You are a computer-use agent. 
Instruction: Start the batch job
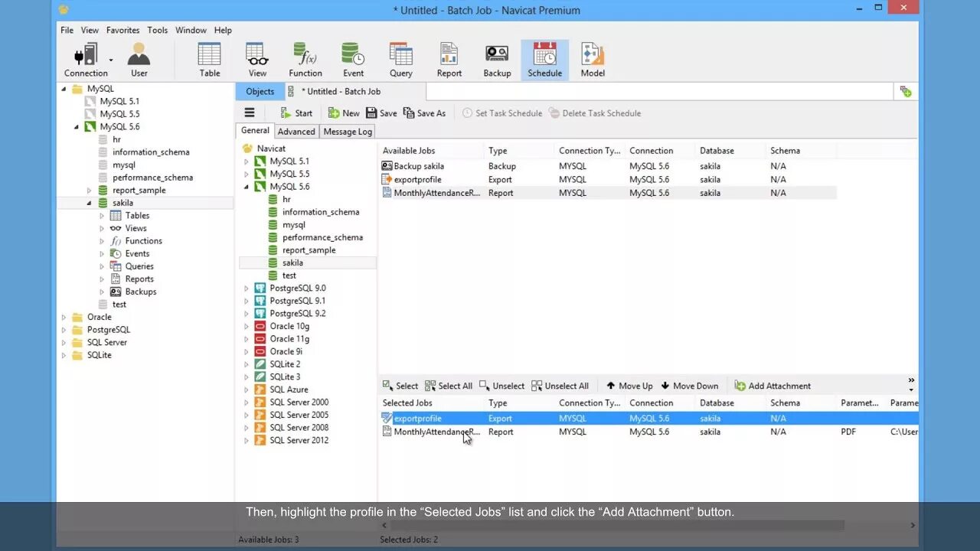click(296, 112)
